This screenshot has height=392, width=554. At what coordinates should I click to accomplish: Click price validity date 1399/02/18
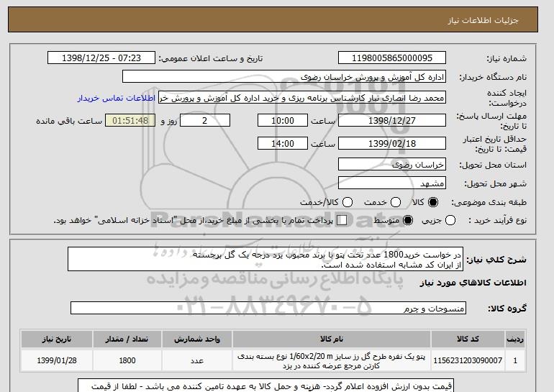coord(392,143)
